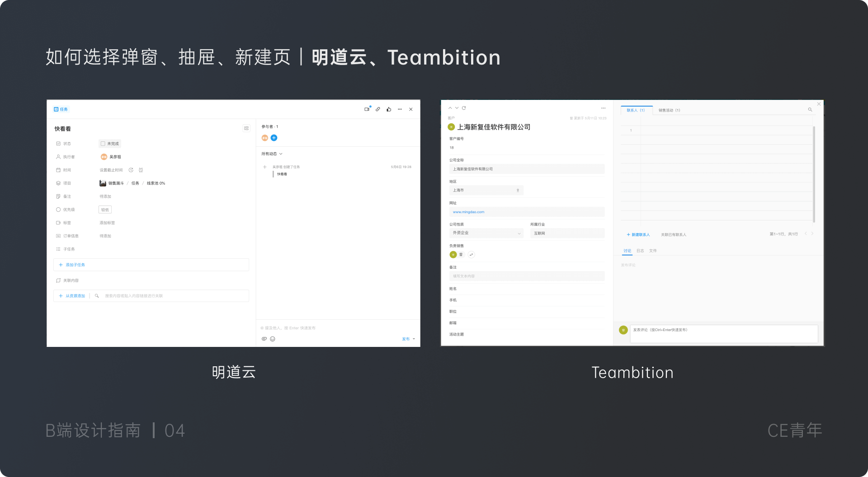The height and width of the screenshot is (477, 868).
Task: Expand the 所有动态 activity filter
Action: (x=272, y=154)
